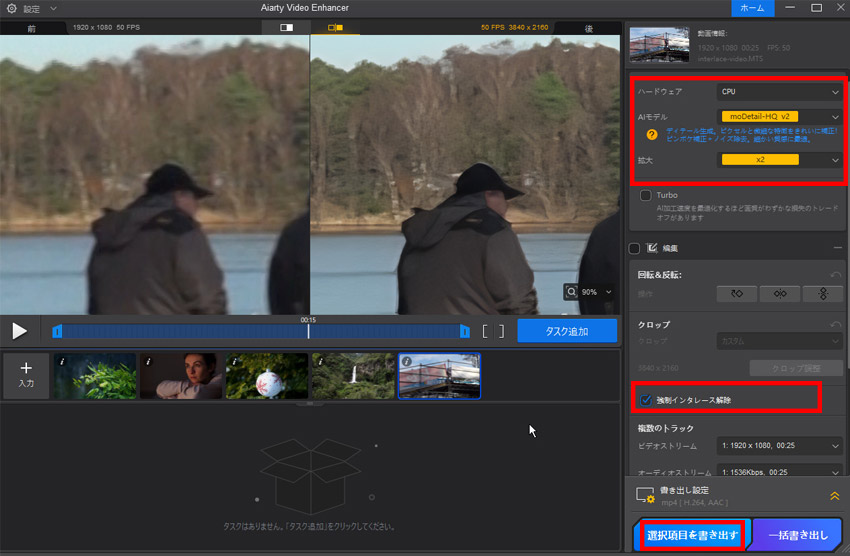Viewport: 850px width, 556px height.
Task: Click the plus 入力 add-input button
Action: (27, 376)
